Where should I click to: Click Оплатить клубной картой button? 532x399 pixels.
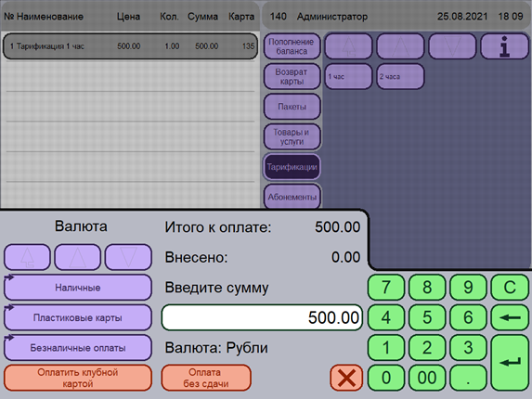[x=78, y=378]
